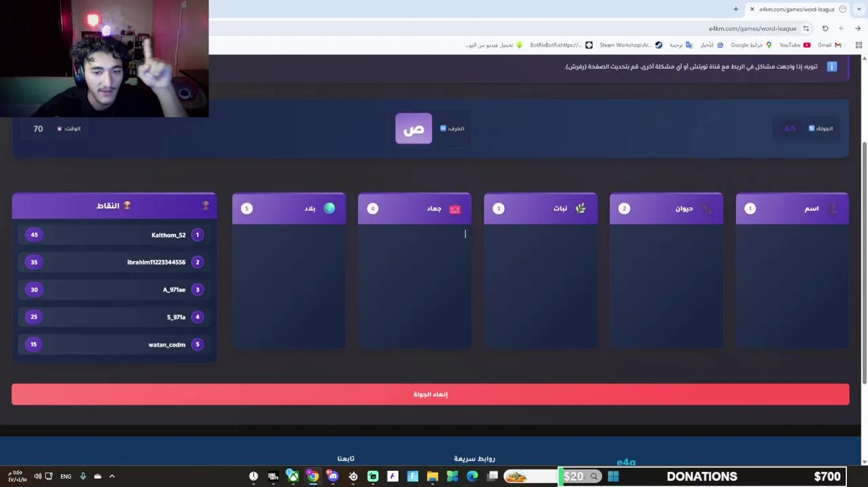
Task: Open Google Chrome taskbar icon
Action: (313, 476)
